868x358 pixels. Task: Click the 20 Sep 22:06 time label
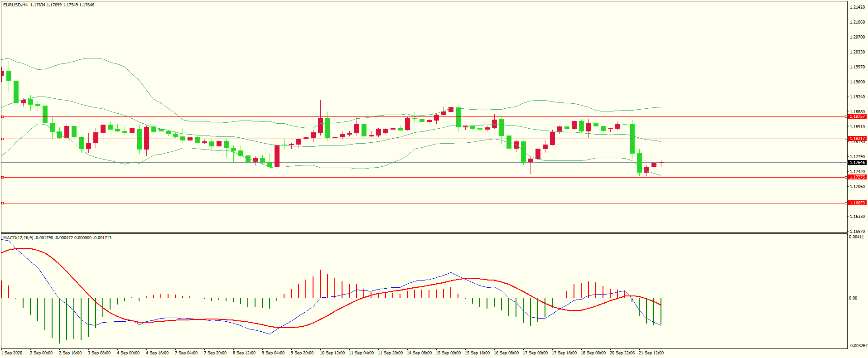(x=622, y=353)
